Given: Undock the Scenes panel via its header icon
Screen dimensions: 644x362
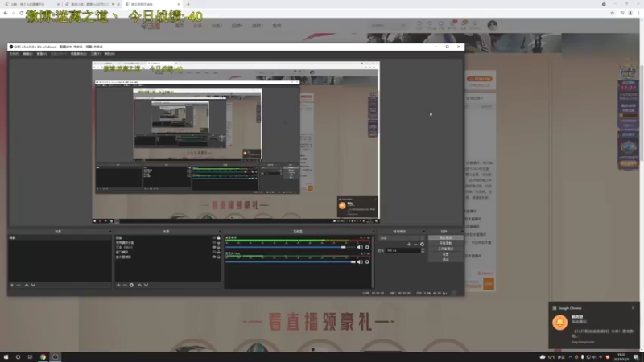Looking at the screenshot, I should [x=109, y=232].
